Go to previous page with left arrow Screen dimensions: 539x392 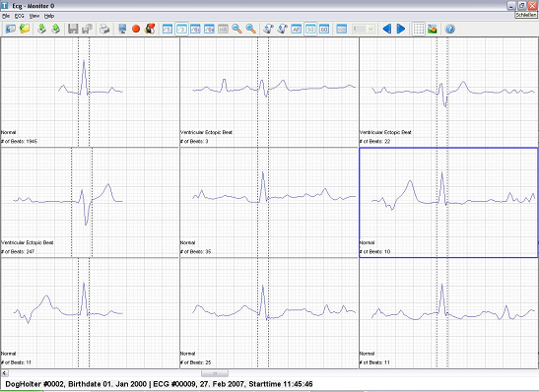386,29
